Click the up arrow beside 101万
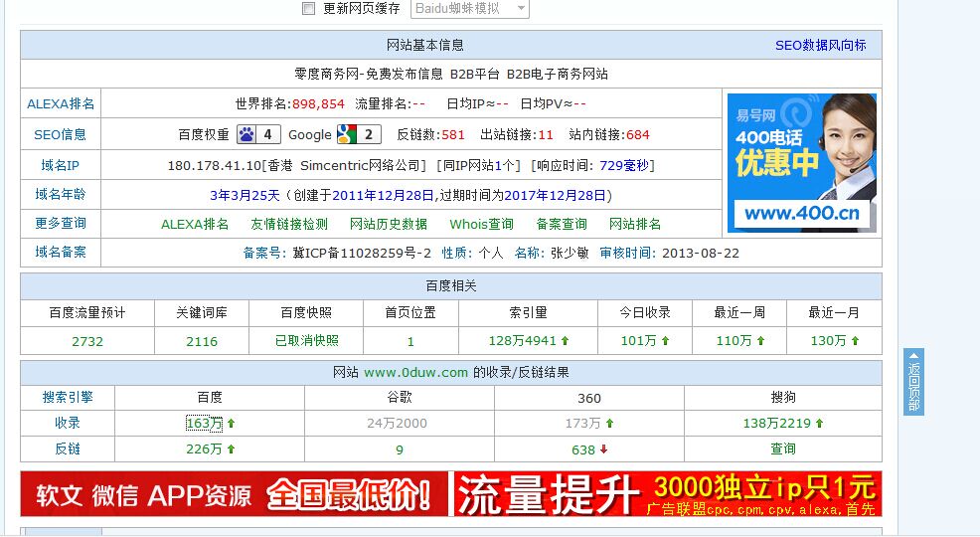The width and height of the screenshot is (980, 537). 665,341
